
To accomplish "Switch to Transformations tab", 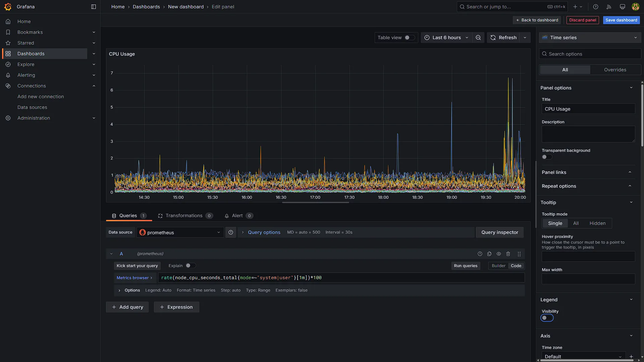I will 185,216.
